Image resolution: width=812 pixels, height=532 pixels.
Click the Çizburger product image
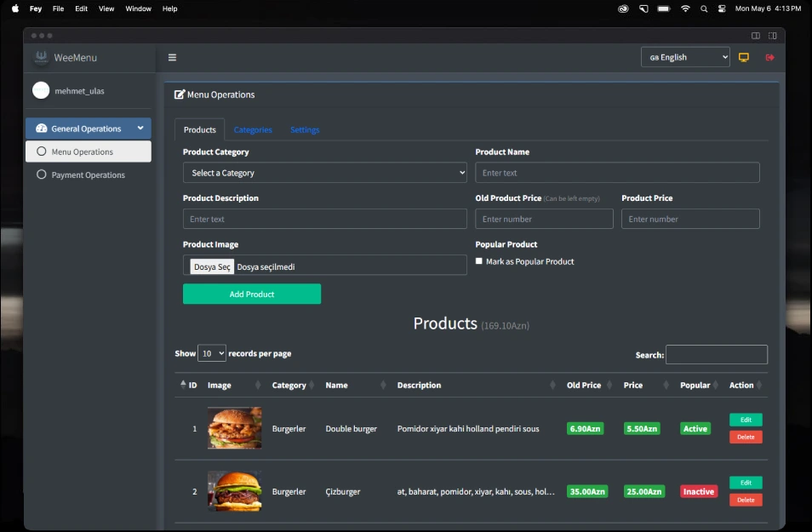tap(235, 491)
